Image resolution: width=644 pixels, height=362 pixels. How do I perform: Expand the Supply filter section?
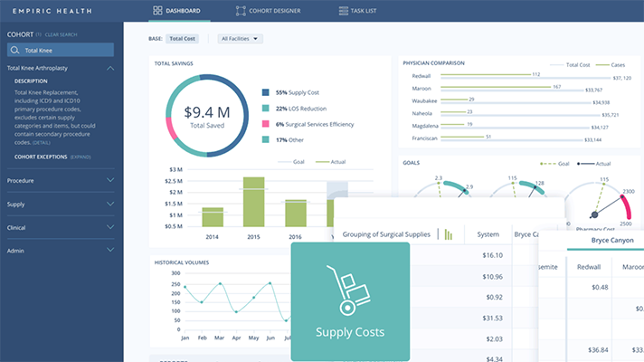coord(110,204)
